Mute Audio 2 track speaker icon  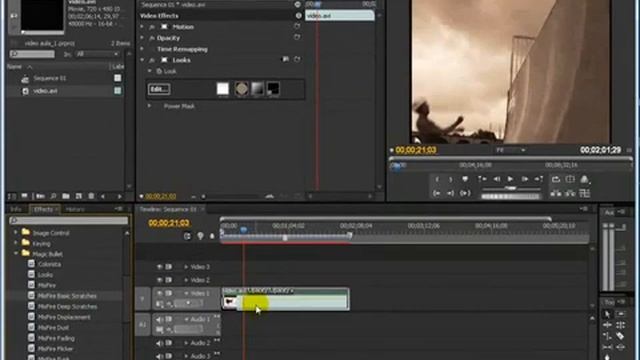pyautogui.click(x=159, y=343)
